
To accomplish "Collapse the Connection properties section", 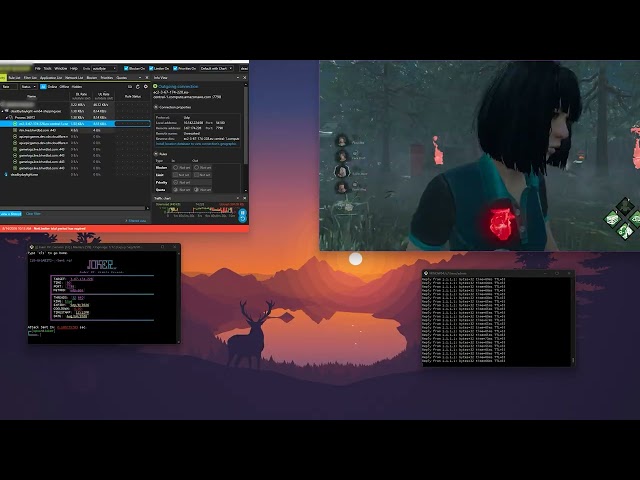I will [x=156, y=107].
